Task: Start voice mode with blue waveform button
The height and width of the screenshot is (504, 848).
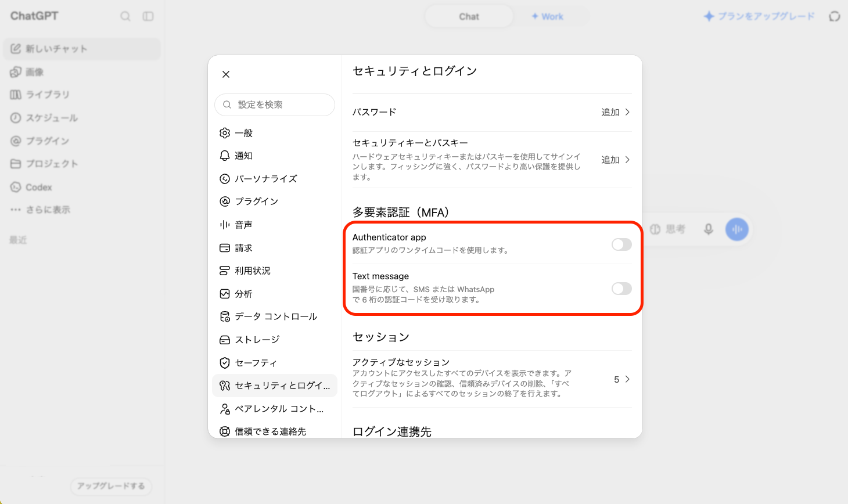Action: coord(737,229)
